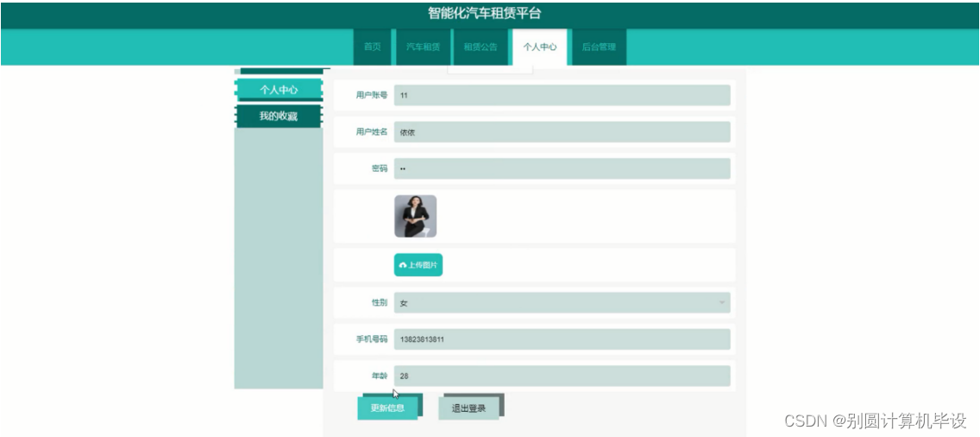
Task: Click the 手机号码 label text
Action: [x=372, y=339]
